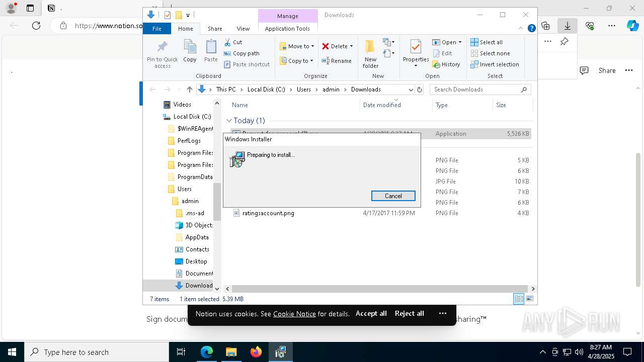
Task: Reject all Notion cookies
Action: 410,313
